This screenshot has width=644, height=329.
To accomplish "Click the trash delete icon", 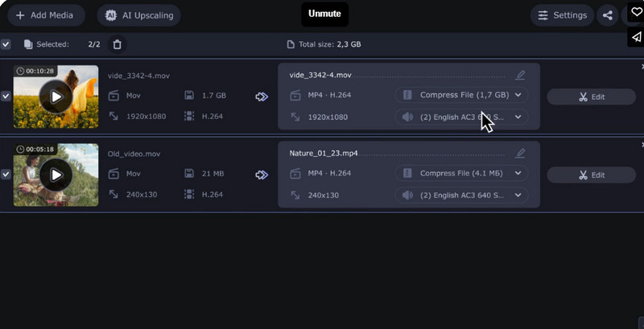I will click(x=117, y=44).
